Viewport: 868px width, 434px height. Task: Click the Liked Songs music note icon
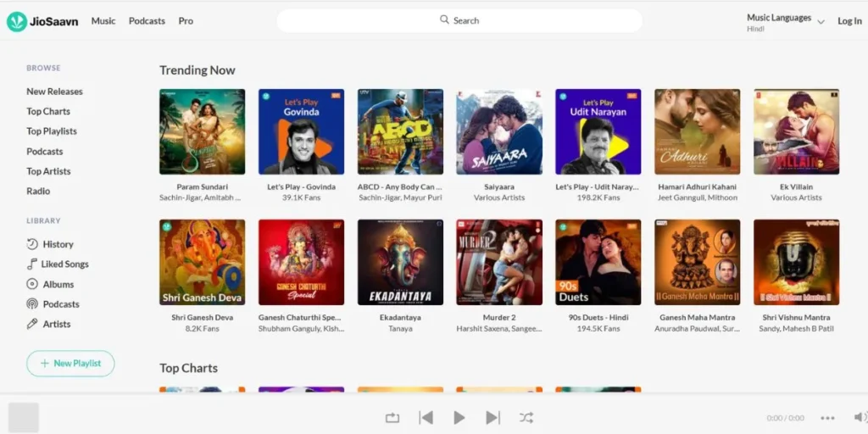click(x=32, y=264)
